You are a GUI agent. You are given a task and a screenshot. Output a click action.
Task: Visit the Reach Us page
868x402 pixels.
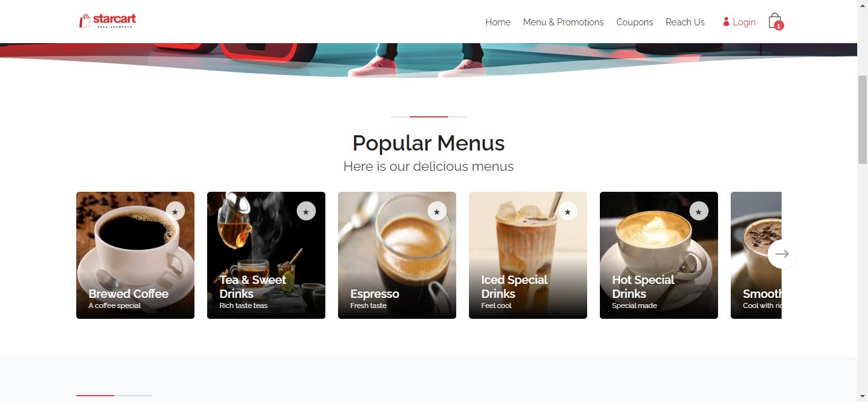(x=685, y=22)
